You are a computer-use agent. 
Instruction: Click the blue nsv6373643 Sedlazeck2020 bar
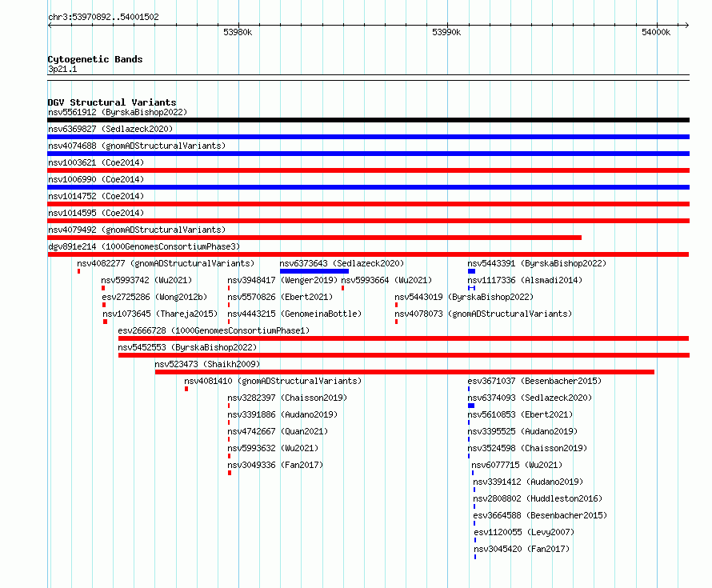point(314,271)
